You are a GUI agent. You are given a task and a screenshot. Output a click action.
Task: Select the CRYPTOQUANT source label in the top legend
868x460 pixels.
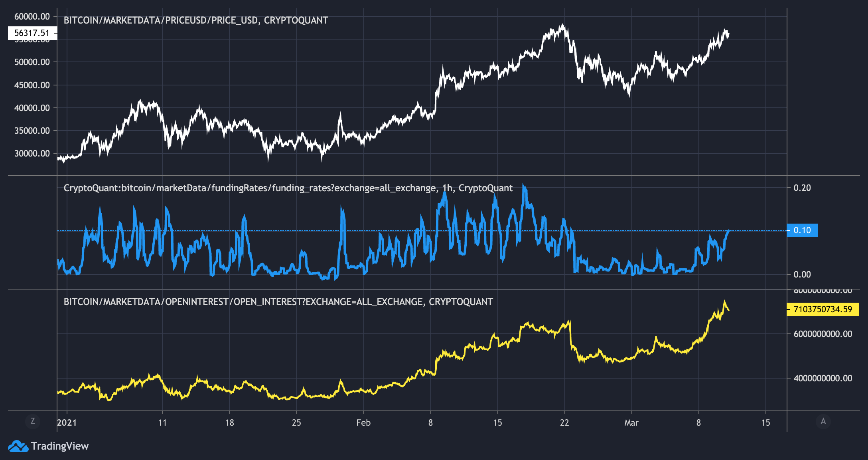(297, 20)
